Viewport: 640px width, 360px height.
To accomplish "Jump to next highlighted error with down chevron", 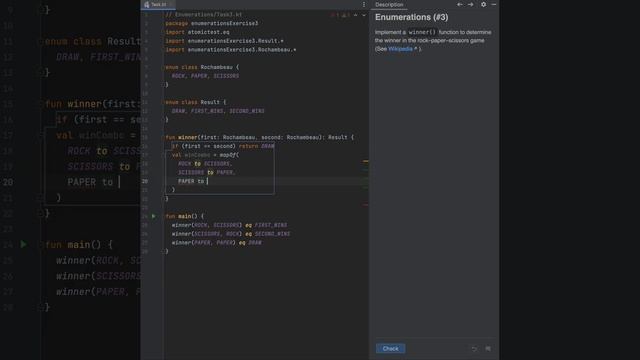I will pyautogui.click(x=364, y=15).
